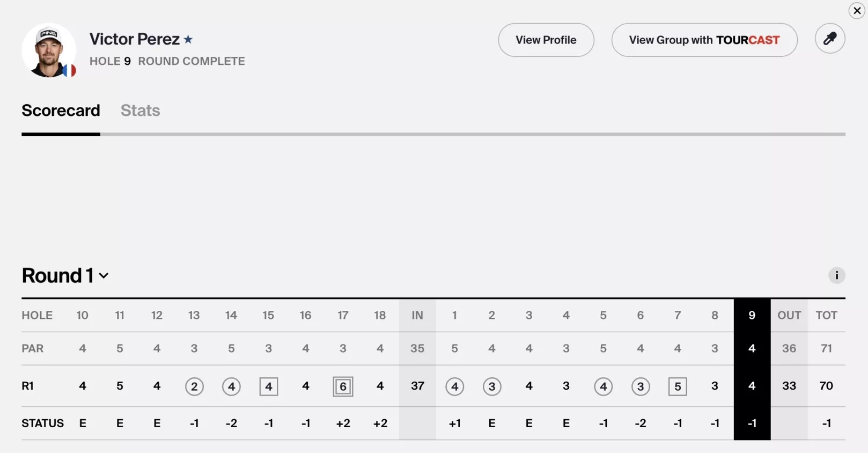Select the Scorecard tab
The width and height of the screenshot is (868, 453).
point(61,110)
